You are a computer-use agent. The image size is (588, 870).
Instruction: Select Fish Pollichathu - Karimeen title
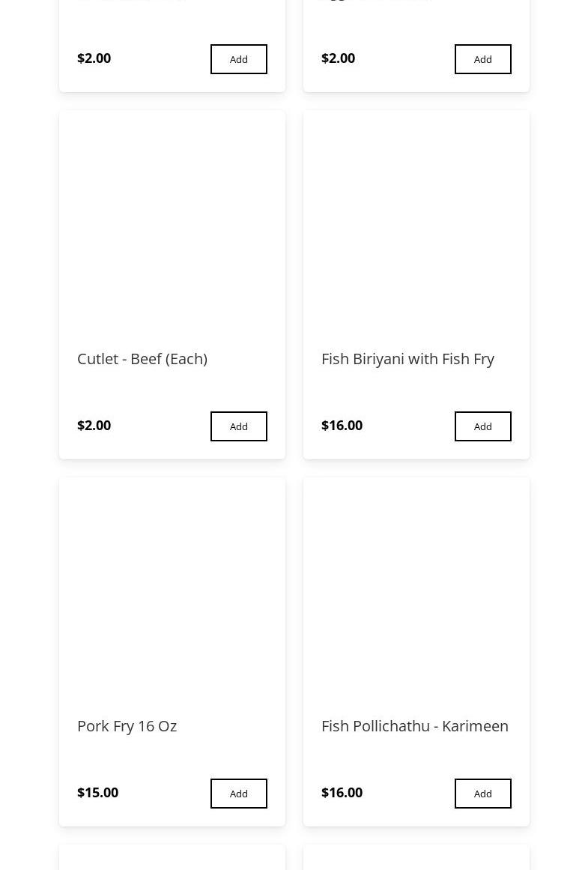(x=414, y=726)
